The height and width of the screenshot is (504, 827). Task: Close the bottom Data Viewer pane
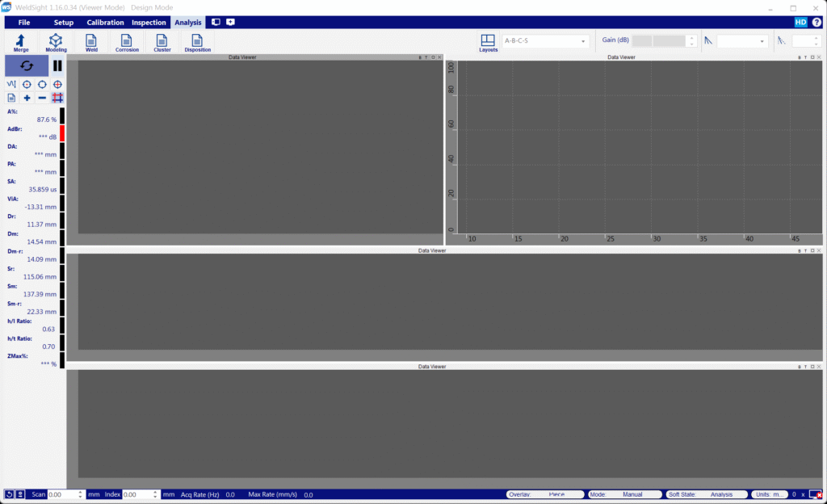pos(819,367)
